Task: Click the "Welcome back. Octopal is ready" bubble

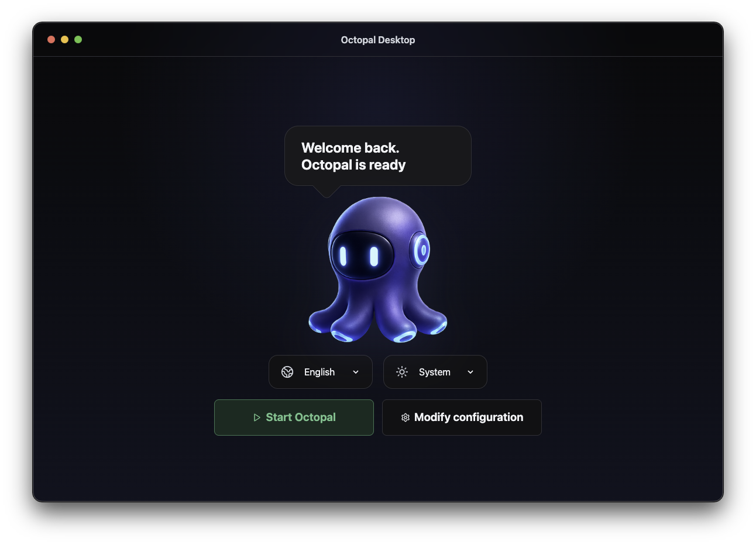Action: pyautogui.click(x=378, y=156)
